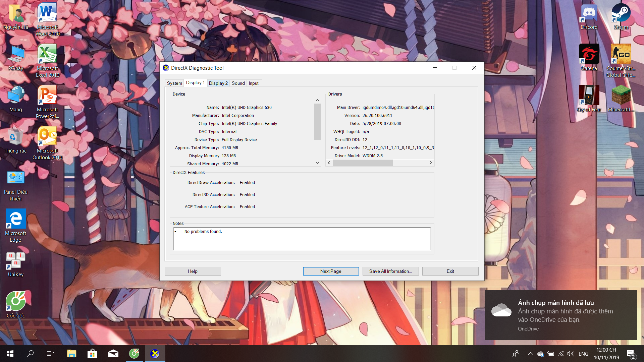Minimize the DirectX Diagnostic Tool window
Viewport: 644px width, 362px height.
pos(435,68)
